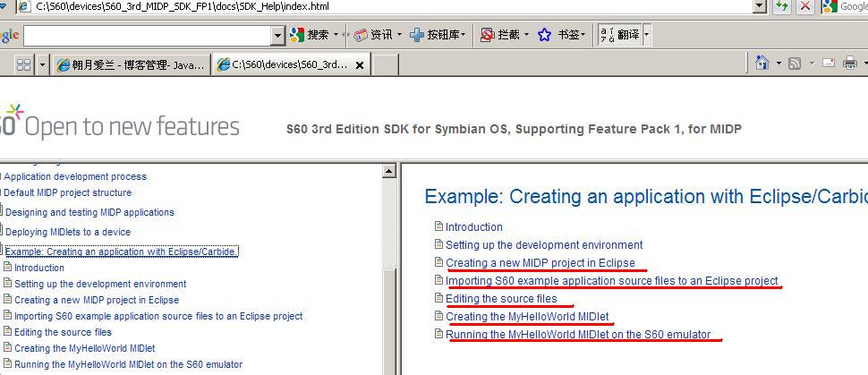The width and height of the screenshot is (868, 375).
Task: Click the green Refresh page button
Action: (781, 6)
